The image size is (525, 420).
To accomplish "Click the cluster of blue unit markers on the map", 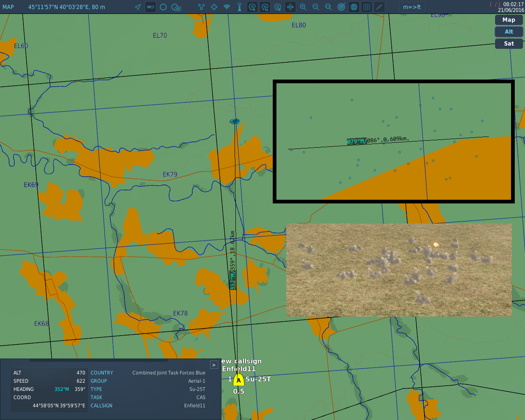I will pos(235,121).
